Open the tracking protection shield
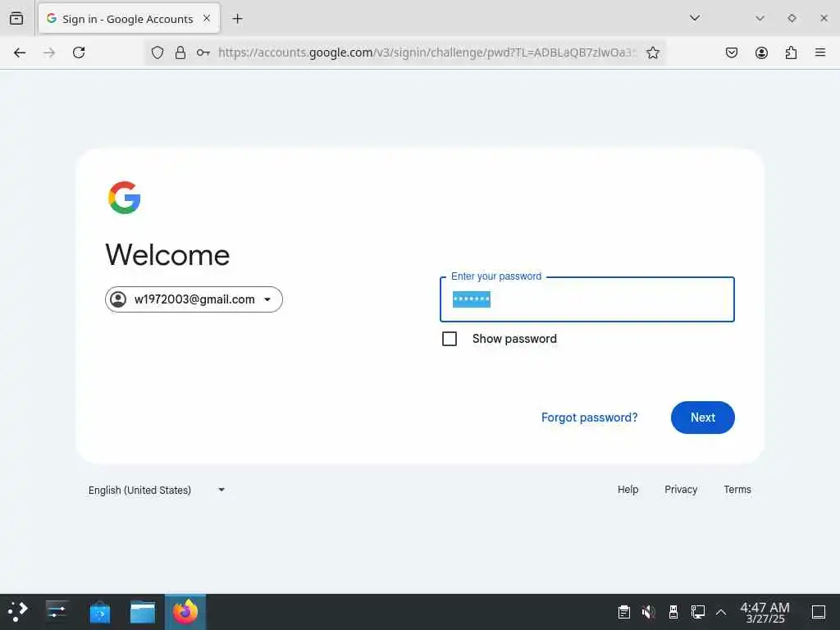The height and width of the screenshot is (630, 840). (157, 52)
